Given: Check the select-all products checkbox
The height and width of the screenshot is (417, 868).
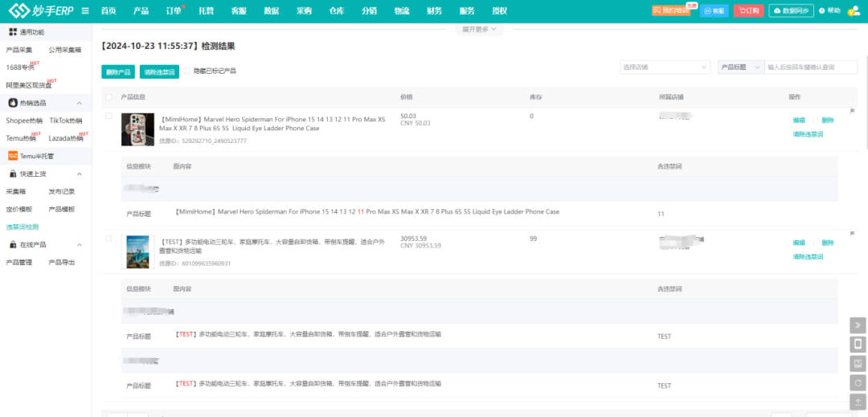Looking at the screenshot, I should (108, 96).
